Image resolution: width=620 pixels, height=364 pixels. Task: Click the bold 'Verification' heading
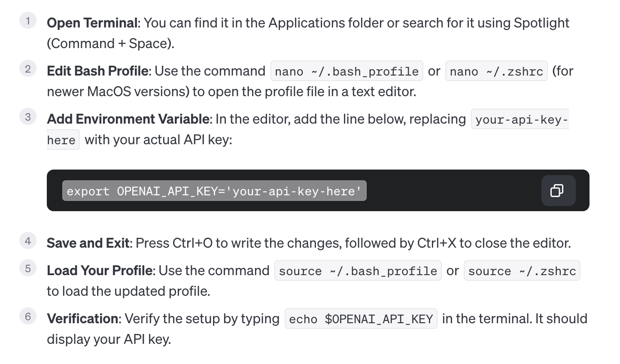point(83,318)
